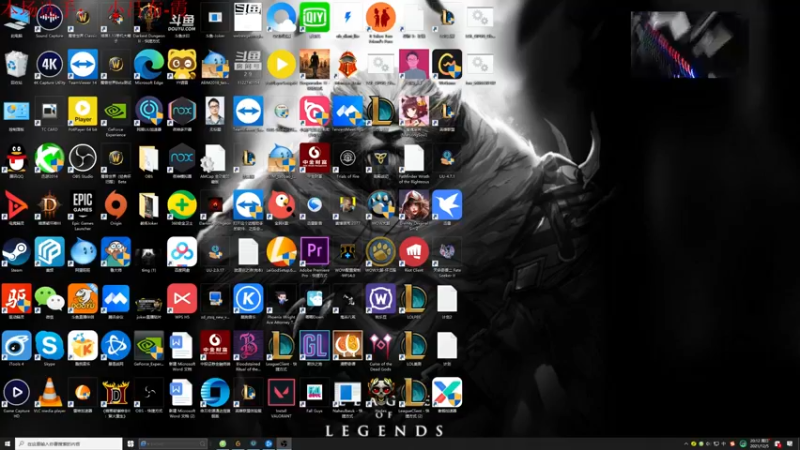Launch the blue K Kugou music icon
Viewport: 800px width, 450px height.
point(248,299)
